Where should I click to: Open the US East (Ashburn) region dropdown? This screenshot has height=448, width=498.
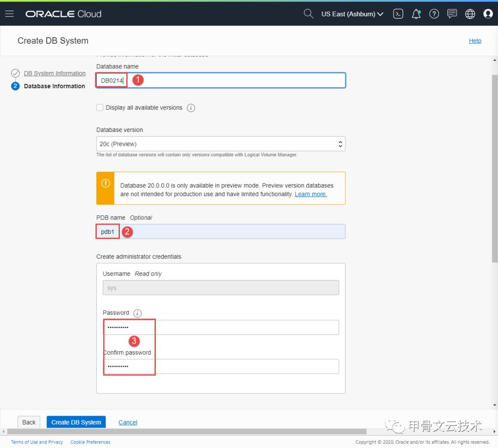(x=352, y=14)
